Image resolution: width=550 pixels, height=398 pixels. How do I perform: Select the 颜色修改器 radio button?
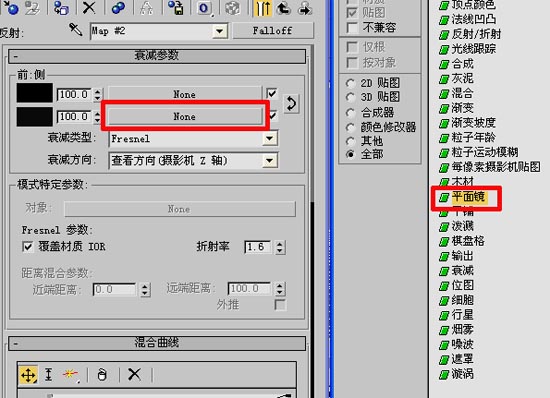point(350,127)
